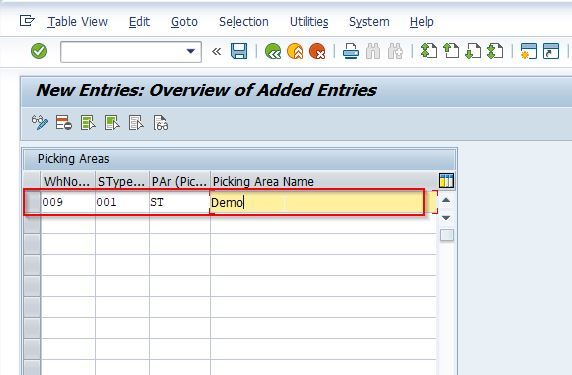The width and height of the screenshot is (572, 375).
Task: Click the WhNo cell containing 009
Action: point(68,202)
